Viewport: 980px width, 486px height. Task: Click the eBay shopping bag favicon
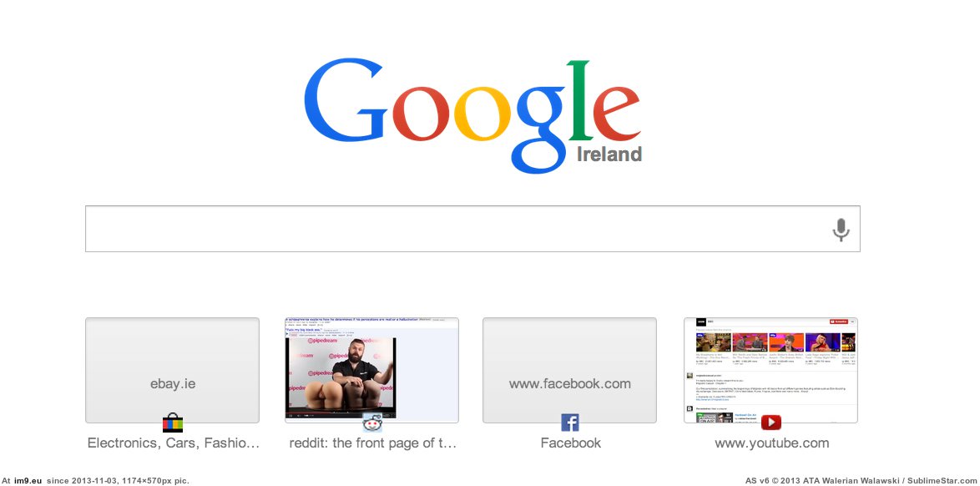[173, 423]
